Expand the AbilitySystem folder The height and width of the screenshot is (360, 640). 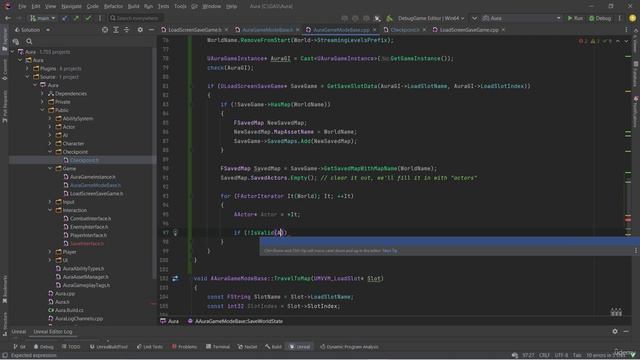coord(50,118)
